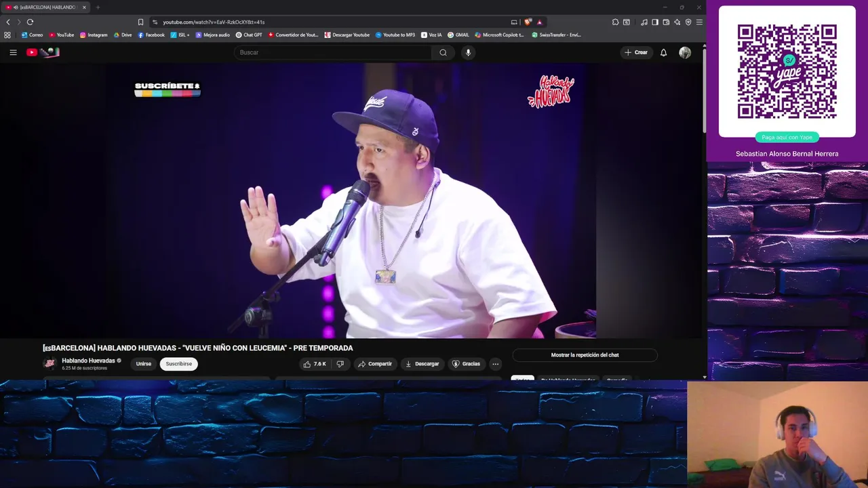Screen dimensions: 868x488
Task: Open Youtube to MP3 bookmark
Action: click(x=395, y=35)
